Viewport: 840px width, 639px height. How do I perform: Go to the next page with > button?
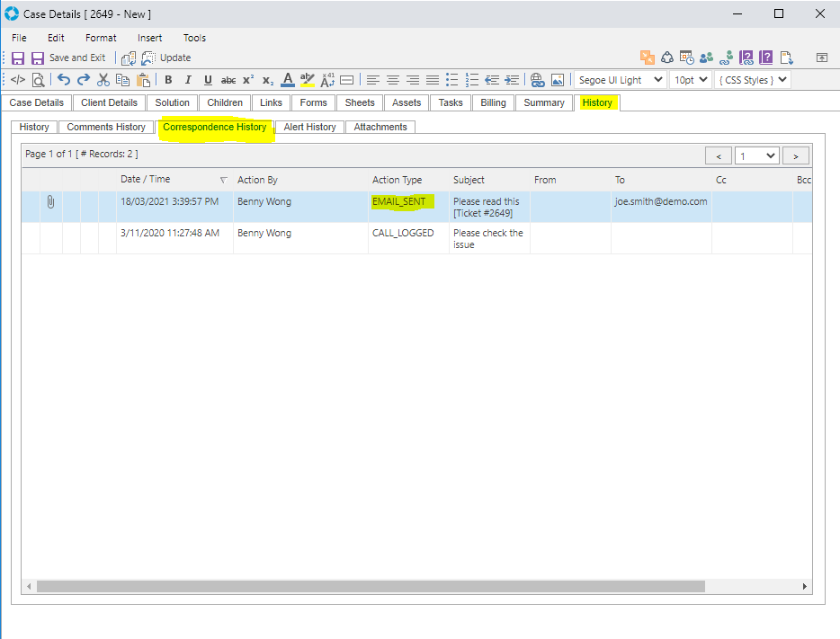tap(796, 155)
